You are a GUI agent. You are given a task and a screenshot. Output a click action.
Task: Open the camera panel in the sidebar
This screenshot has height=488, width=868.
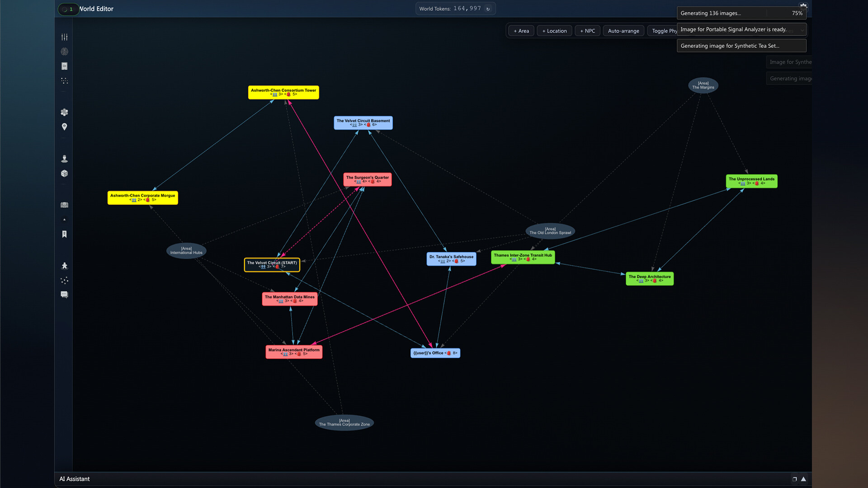64,205
